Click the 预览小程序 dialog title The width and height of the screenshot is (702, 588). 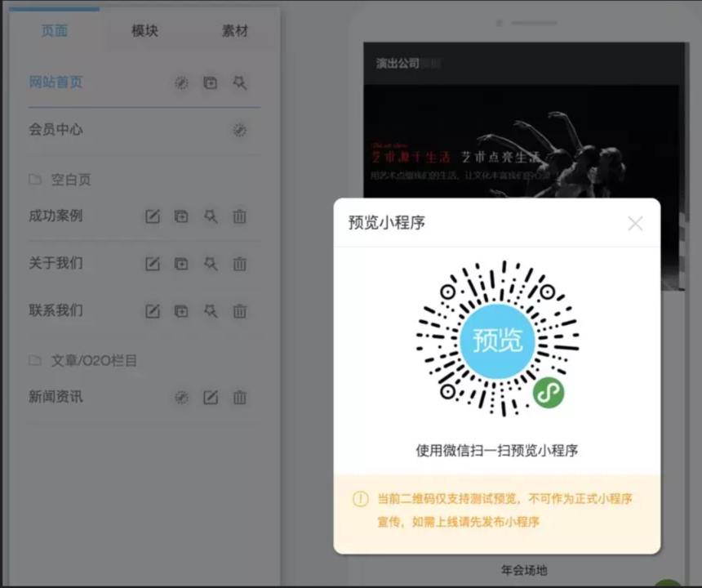tap(387, 223)
